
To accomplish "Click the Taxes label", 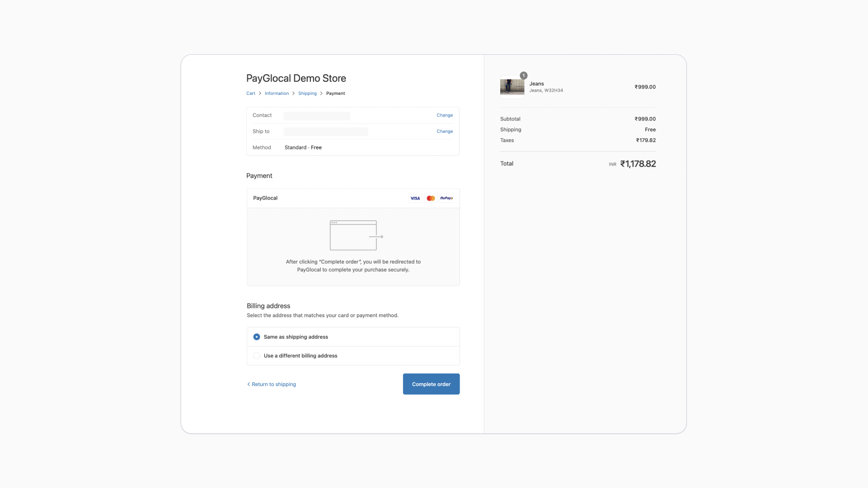I will [507, 140].
